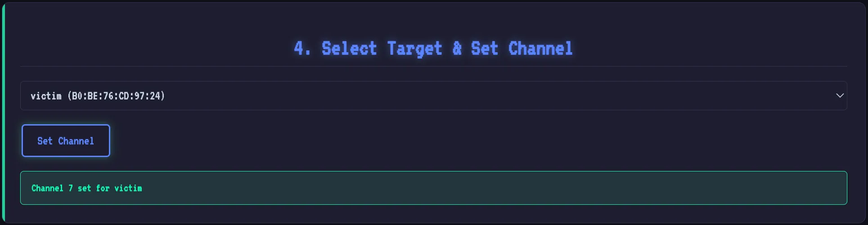Click the divider line under the heading

pos(433,66)
